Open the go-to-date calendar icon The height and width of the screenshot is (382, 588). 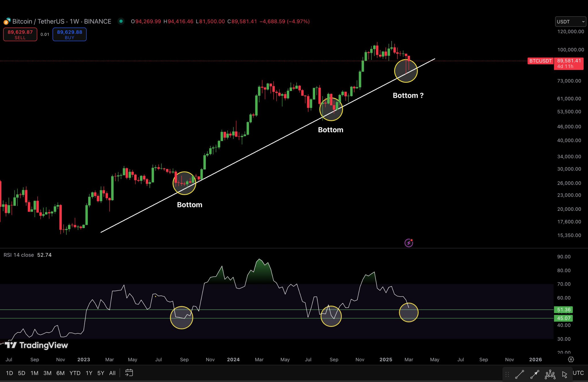coord(129,373)
